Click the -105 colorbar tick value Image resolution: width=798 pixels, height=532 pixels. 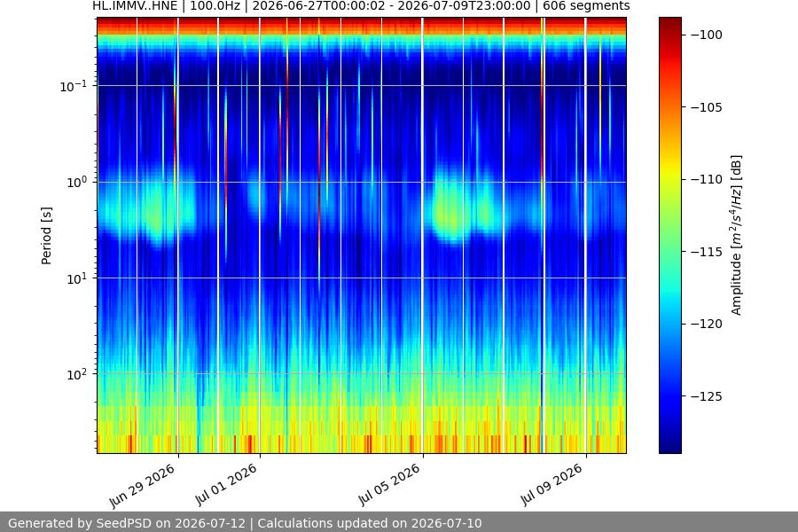(707, 107)
